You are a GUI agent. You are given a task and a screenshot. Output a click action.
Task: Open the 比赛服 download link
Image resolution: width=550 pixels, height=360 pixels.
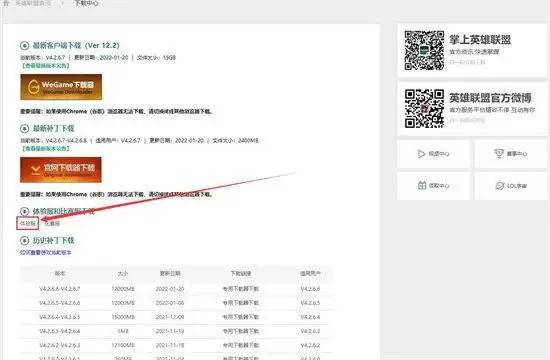point(52,223)
